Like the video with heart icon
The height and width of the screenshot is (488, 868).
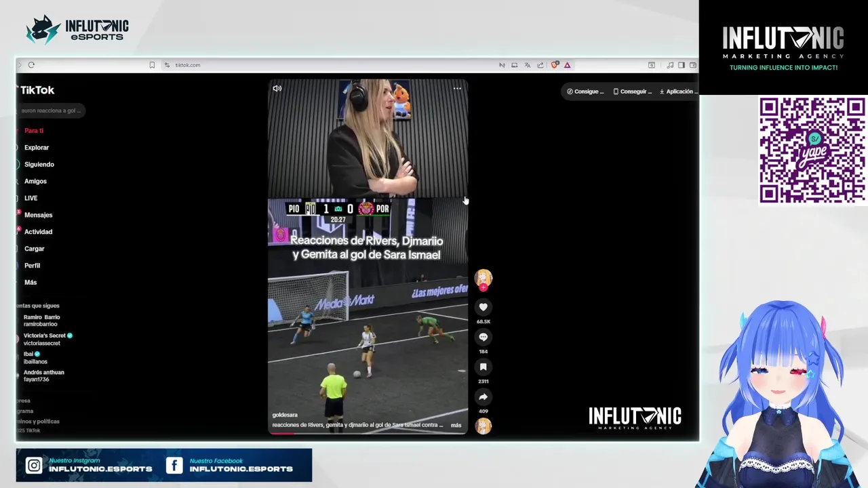(483, 307)
